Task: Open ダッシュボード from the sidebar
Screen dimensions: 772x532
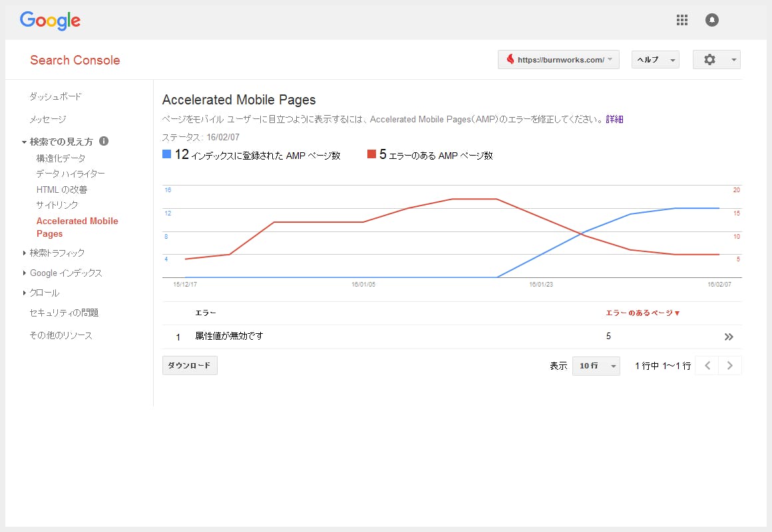Action: [55, 96]
